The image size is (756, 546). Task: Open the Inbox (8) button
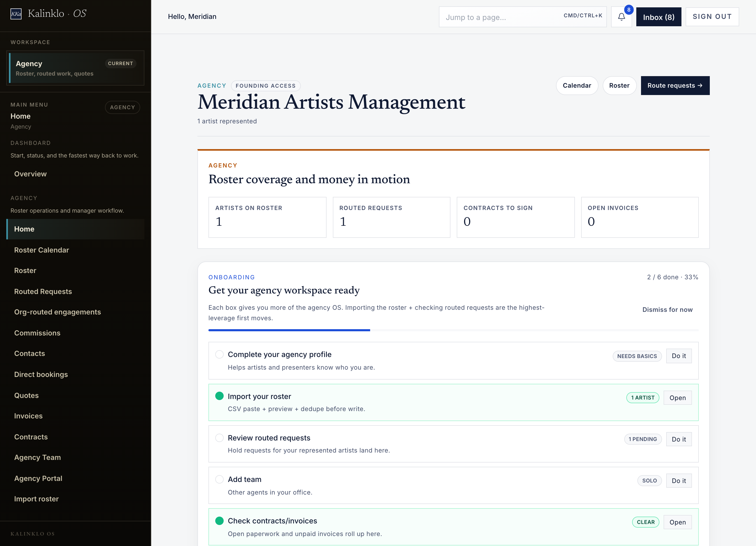click(658, 17)
